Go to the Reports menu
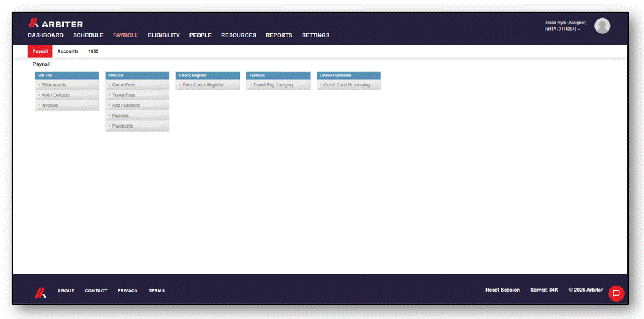 [x=279, y=35]
